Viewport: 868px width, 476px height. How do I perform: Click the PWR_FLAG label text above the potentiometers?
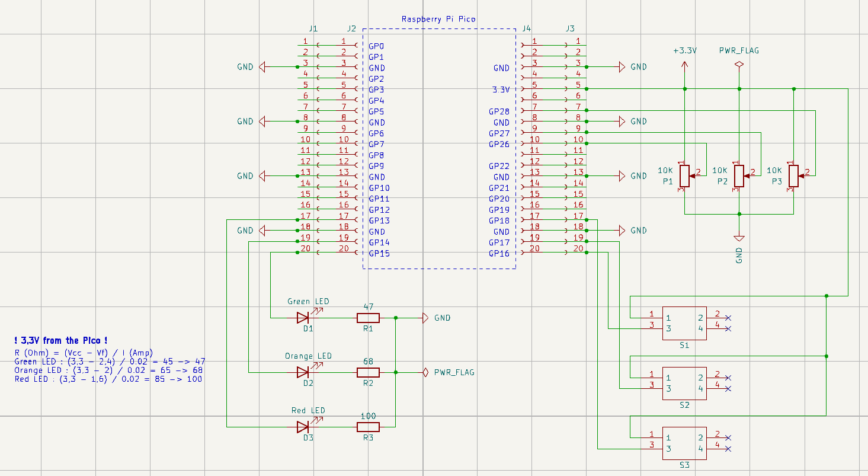[x=739, y=51]
